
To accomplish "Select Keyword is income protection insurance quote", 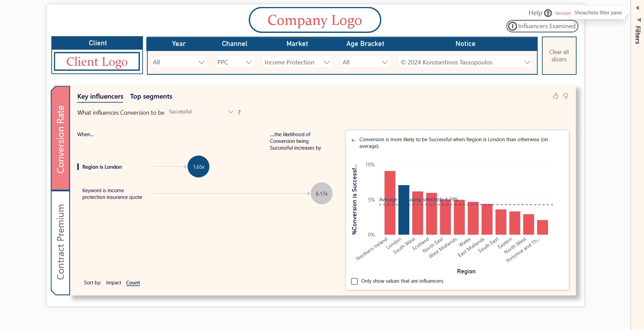I will [112, 194].
